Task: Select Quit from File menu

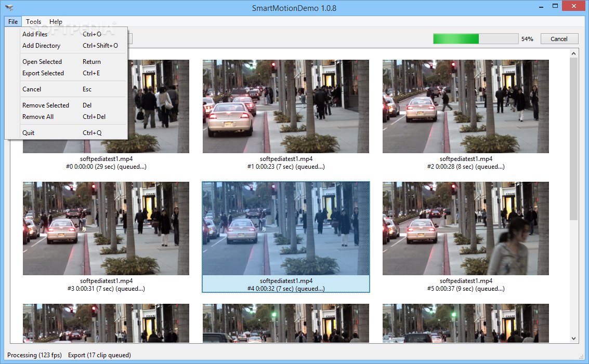Action: tap(66, 133)
